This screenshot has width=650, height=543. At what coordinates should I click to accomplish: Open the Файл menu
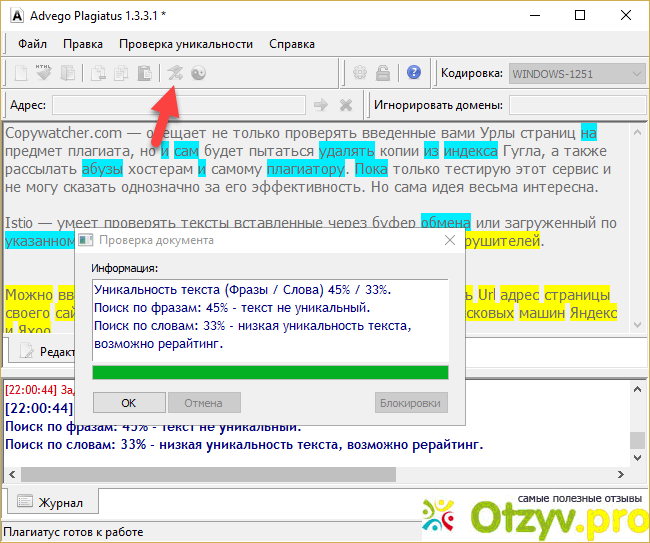(32, 44)
